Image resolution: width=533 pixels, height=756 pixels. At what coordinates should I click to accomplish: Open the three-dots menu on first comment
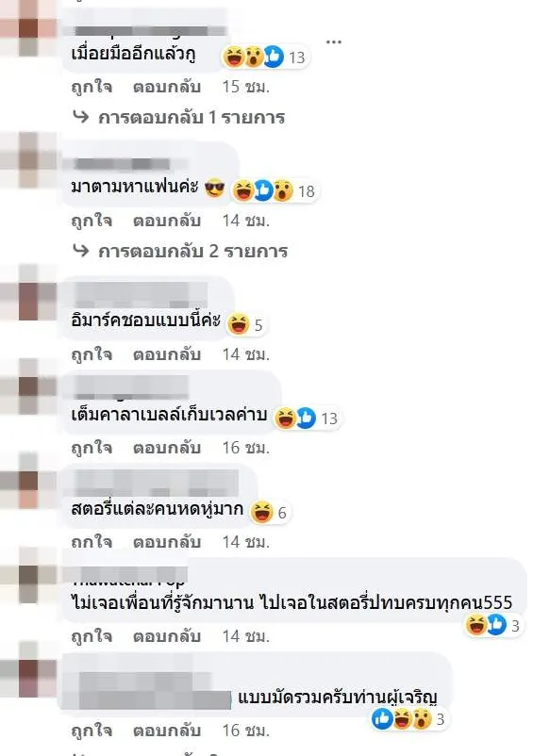pyautogui.click(x=334, y=41)
